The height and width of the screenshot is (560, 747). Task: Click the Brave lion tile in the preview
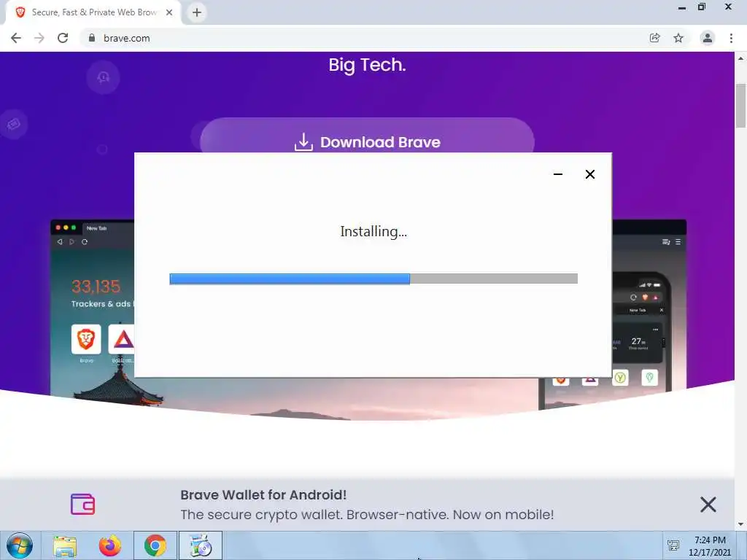coord(86,339)
